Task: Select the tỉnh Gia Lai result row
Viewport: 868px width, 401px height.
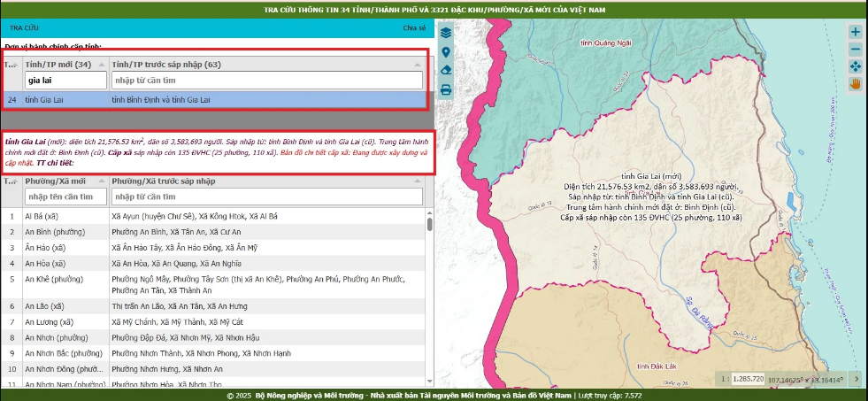Action: pyautogui.click(x=213, y=100)
